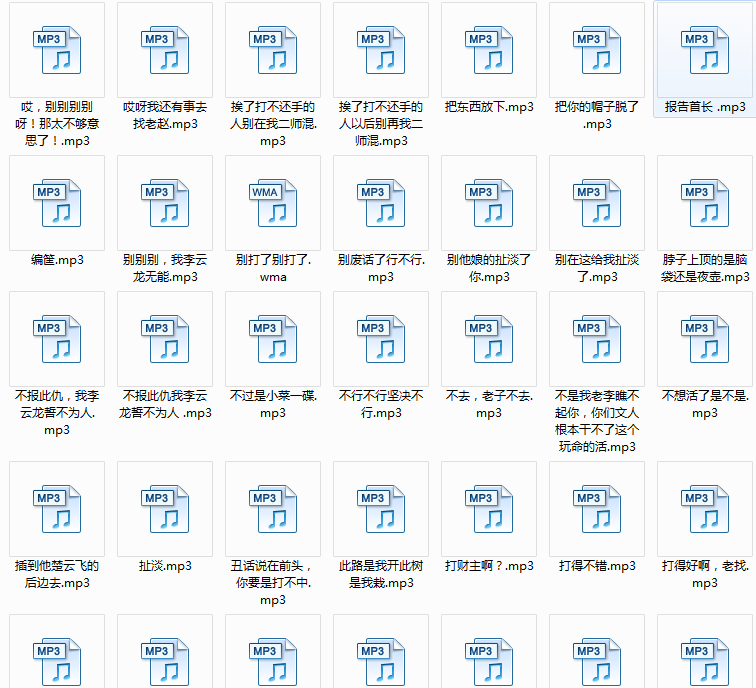Click the 插到他楚云飞的后边去.mp3 file name text
The height and width of the screenshot is (688, 756).
coord(57,574)
